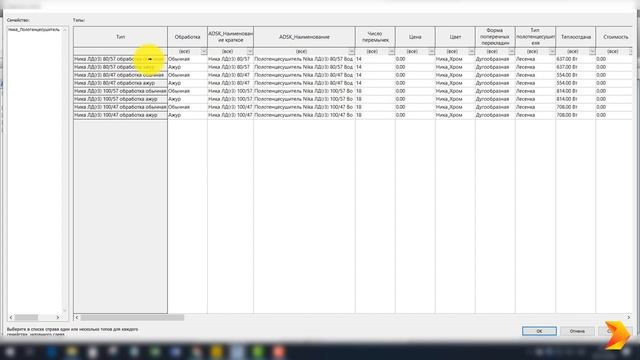Select type row 100/47 обработка ажур
Viewport: 640px width, 360px height.
point(120,115)
